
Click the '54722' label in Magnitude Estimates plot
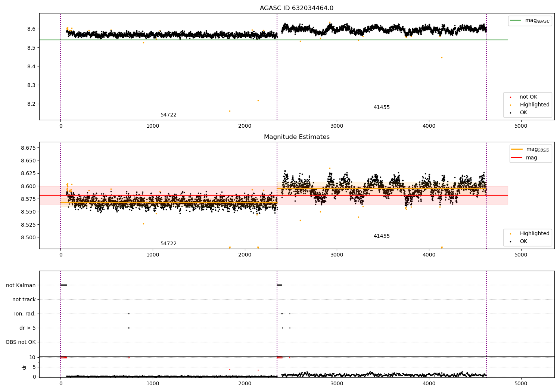tap(168, 244)
